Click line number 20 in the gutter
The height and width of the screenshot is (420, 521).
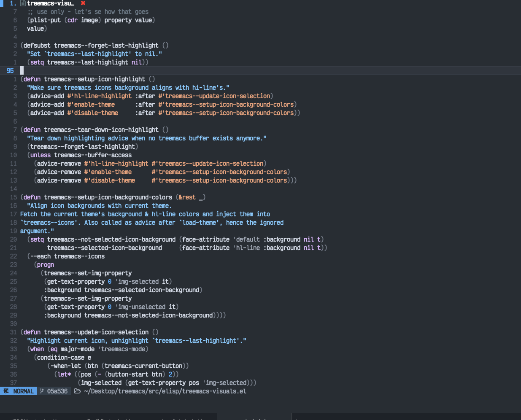(13, 239)
